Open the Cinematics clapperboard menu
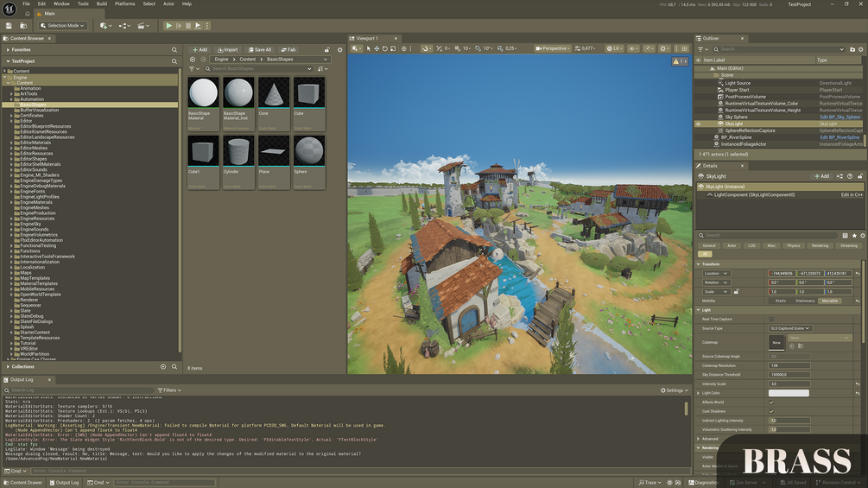The height and width of the screenshot is (488, 868). pos(143,25)
